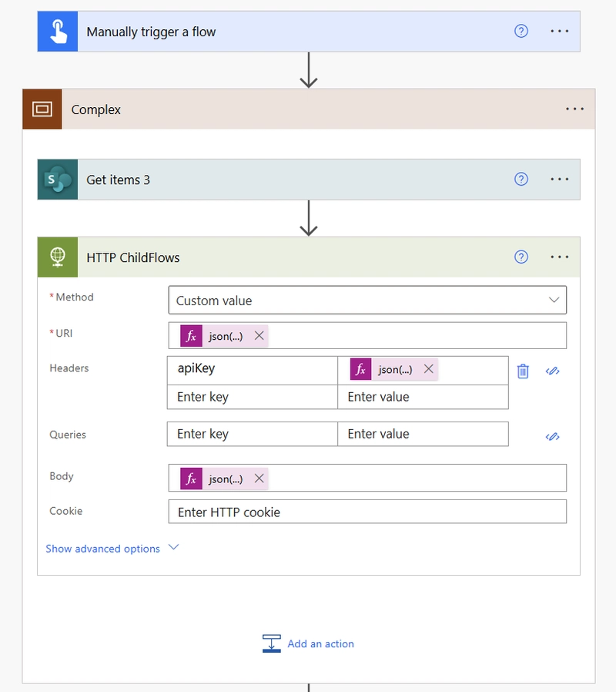Viewport: 616px width, 692px height.
Task: Click the Manually trigger a flow hand icon
Action: tap(58, 32)
